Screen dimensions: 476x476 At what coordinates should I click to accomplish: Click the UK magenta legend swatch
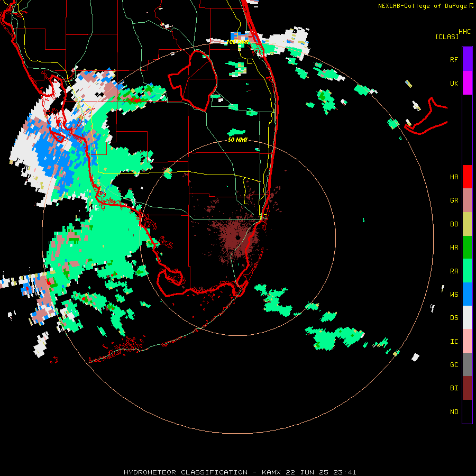[467, 83]
